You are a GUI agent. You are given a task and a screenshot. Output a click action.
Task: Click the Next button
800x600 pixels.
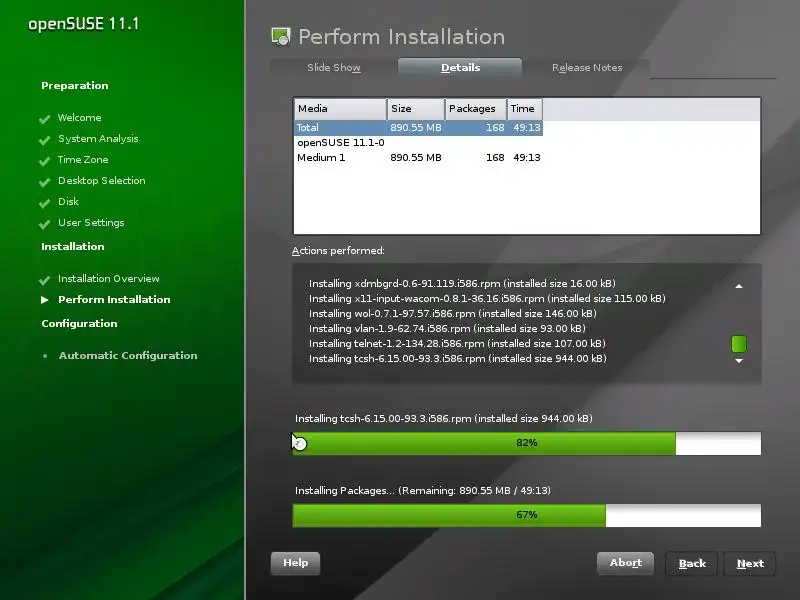750,564
